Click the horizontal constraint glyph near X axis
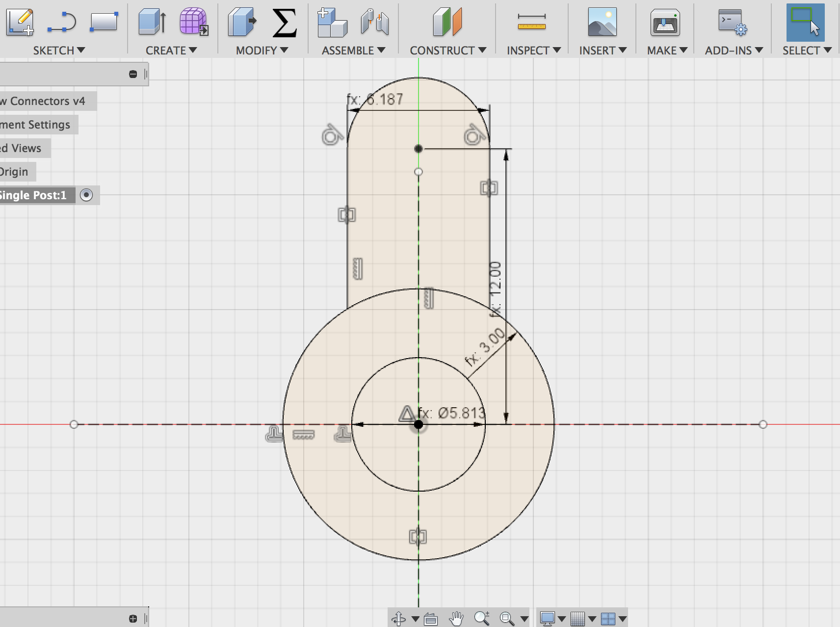 303,435
